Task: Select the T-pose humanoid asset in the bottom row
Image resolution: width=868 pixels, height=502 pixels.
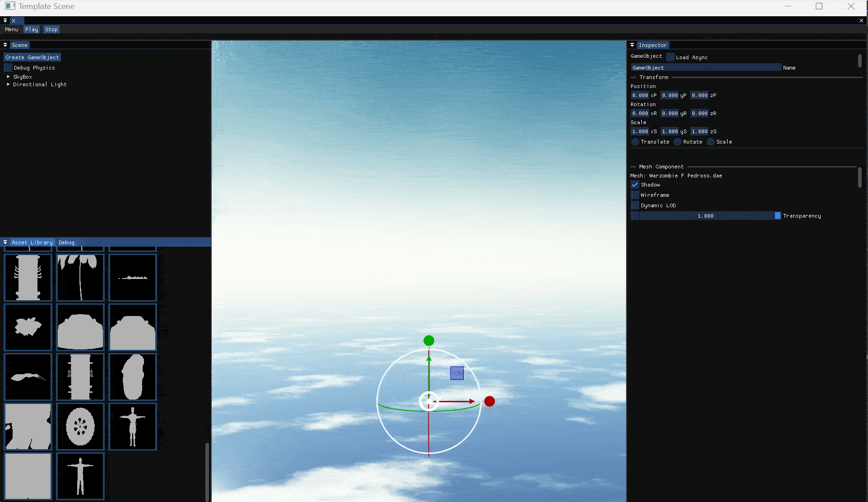Action: [x=80, y=476]
